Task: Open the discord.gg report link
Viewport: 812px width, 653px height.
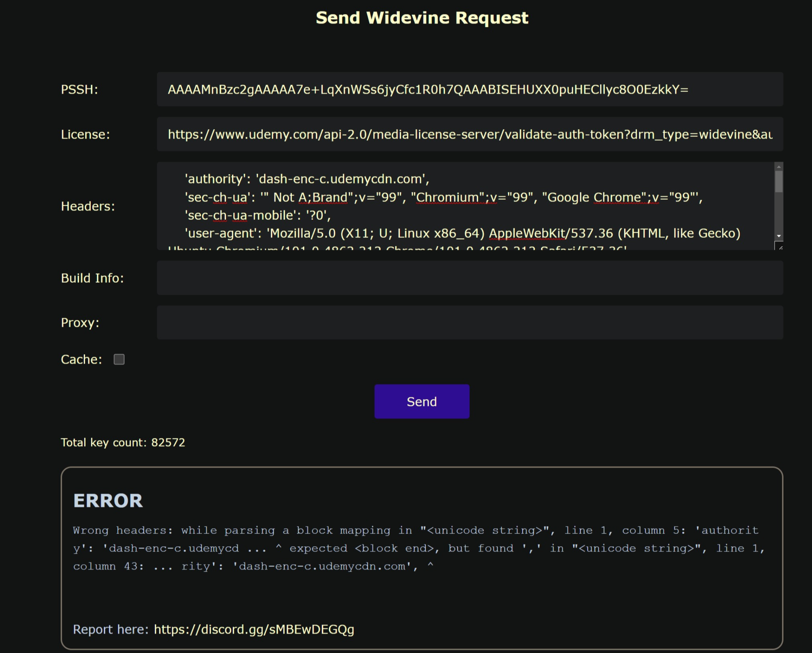Action: 254,629
